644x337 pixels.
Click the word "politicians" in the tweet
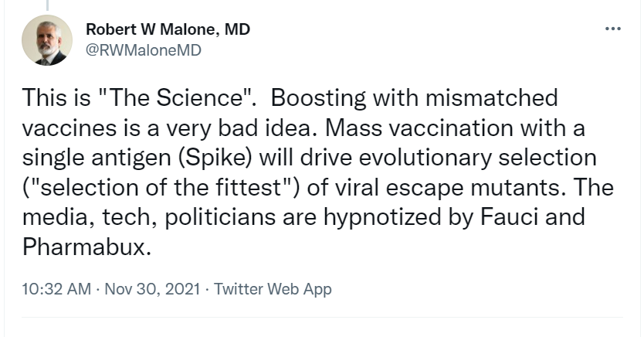pyautogui.click(x=203, y=220)
